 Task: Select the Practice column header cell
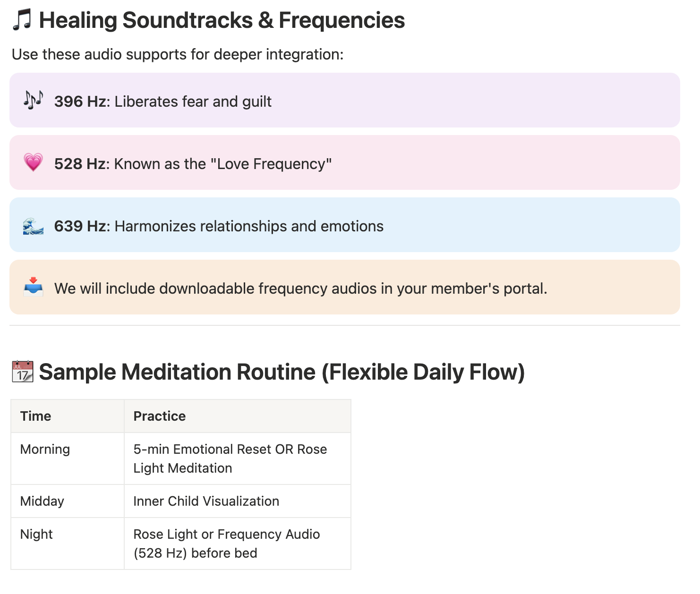[237, 416]
